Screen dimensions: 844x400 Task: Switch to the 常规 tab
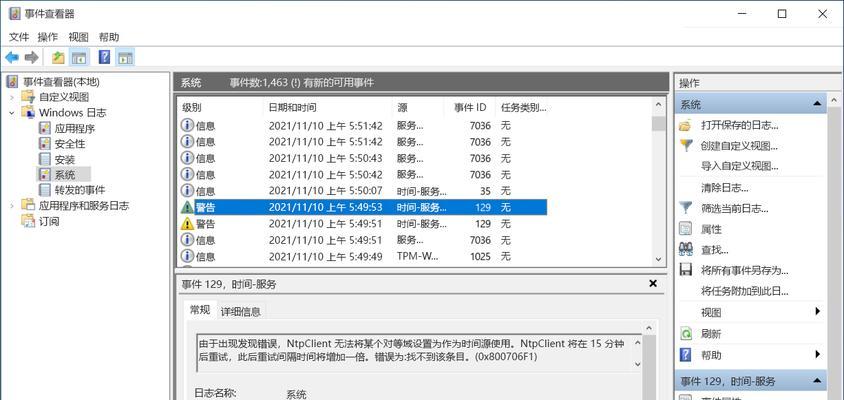click(x=200, y=310)
